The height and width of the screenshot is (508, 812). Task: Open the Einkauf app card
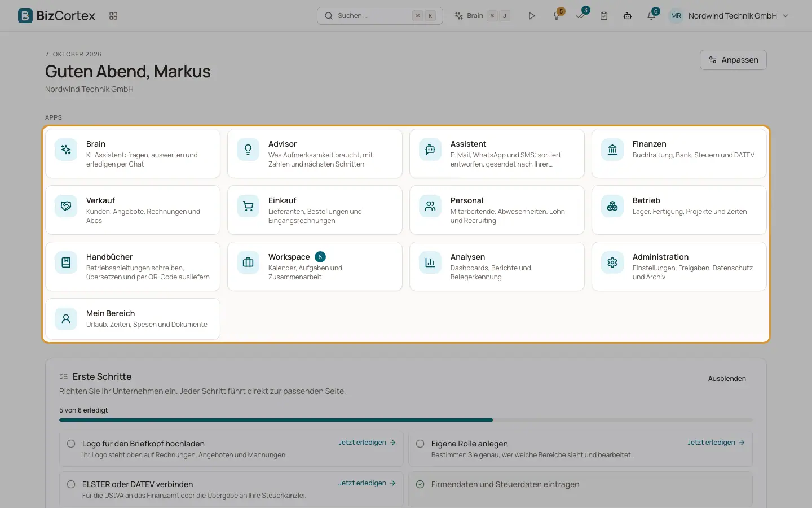tap(315, 210)
